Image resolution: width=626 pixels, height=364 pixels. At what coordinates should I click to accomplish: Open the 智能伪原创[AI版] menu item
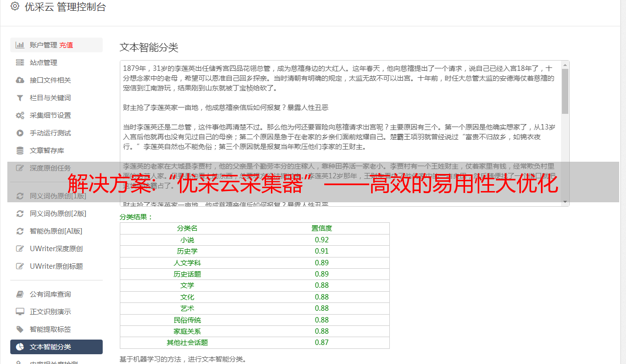click(56, 231)
